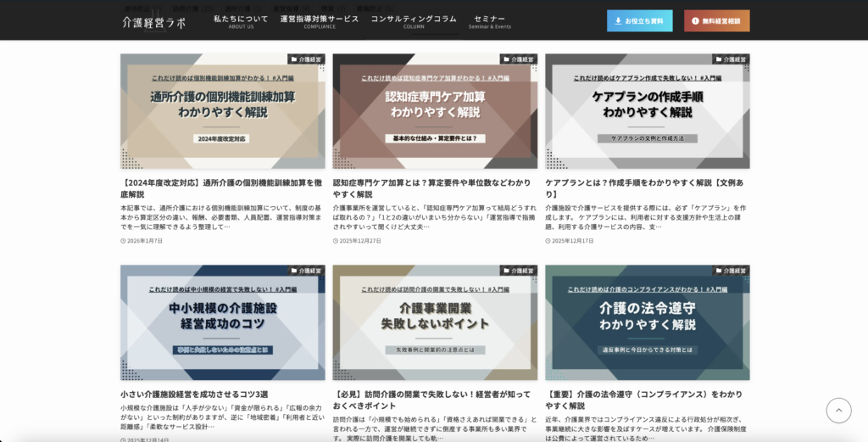868x442 pixels.
Task: Click 介護経営 category tag on 個別機能訓練加算 card
Action: (306, 60)
